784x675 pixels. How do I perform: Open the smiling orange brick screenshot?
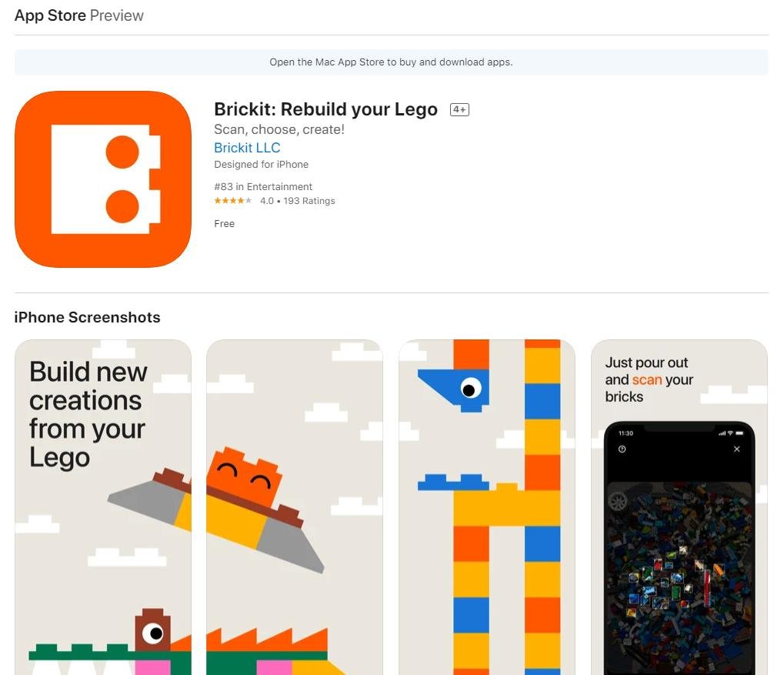(x=295, y=507)
